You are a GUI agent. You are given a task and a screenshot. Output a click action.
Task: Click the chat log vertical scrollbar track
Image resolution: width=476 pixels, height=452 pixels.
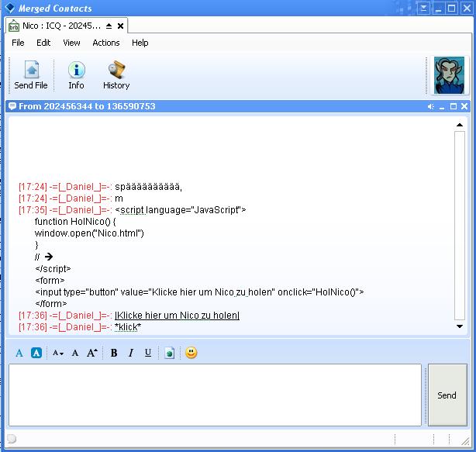460,226
